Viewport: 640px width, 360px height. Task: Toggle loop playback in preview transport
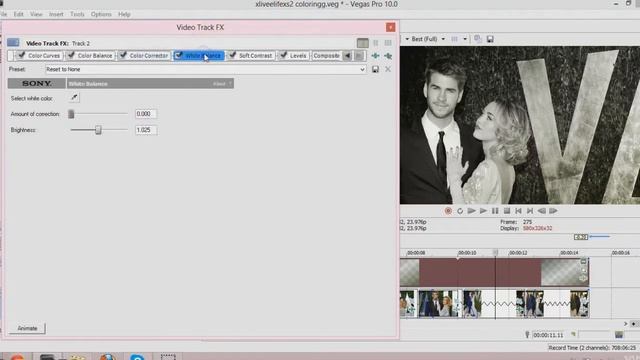[460, 211]
